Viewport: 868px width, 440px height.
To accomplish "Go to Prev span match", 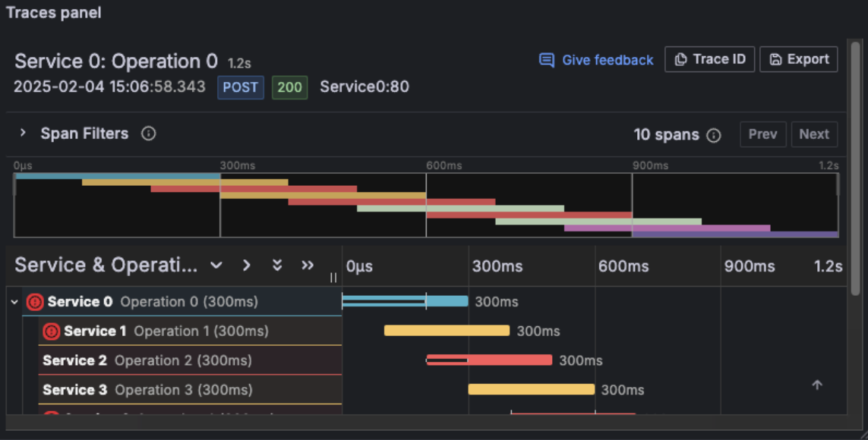I will click(762, 134).
